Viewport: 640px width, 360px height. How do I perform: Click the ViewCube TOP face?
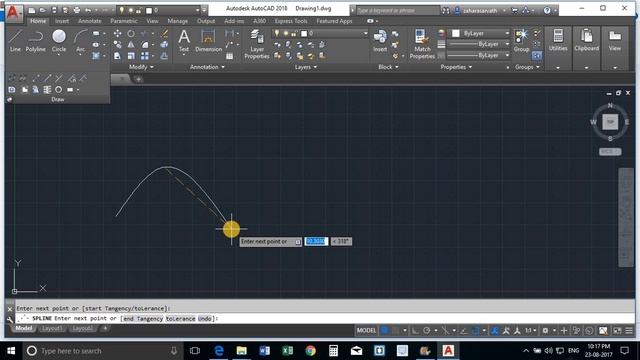click(x=610, y=122)
